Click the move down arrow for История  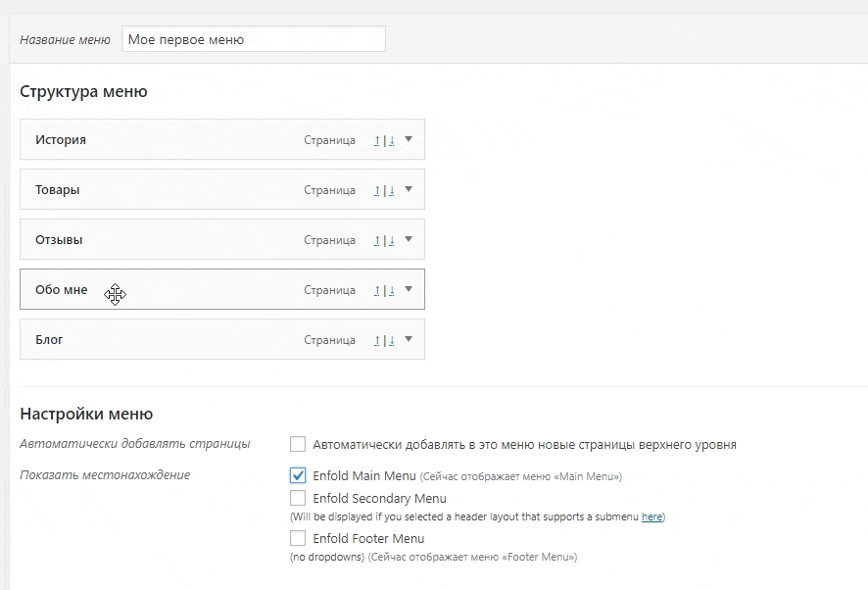[391, 140]
